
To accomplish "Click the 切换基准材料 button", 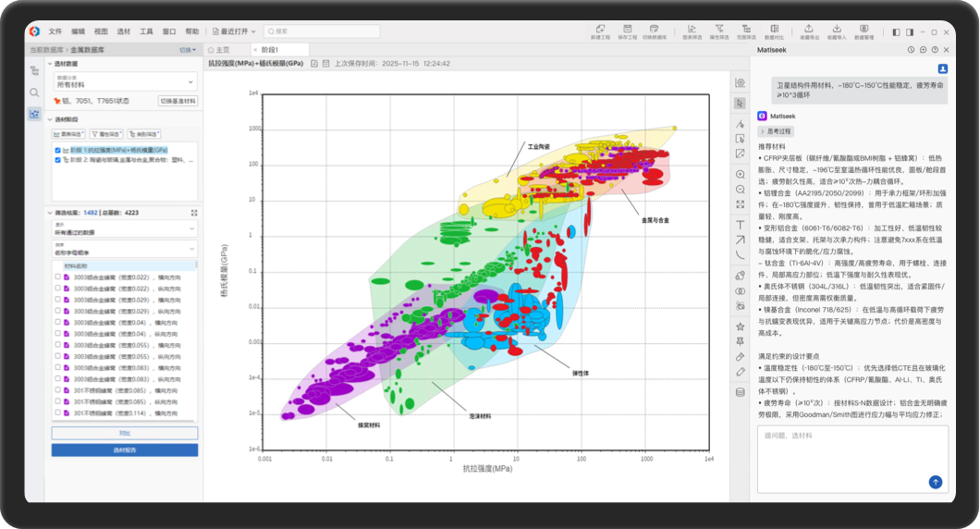I will point(178,101).
